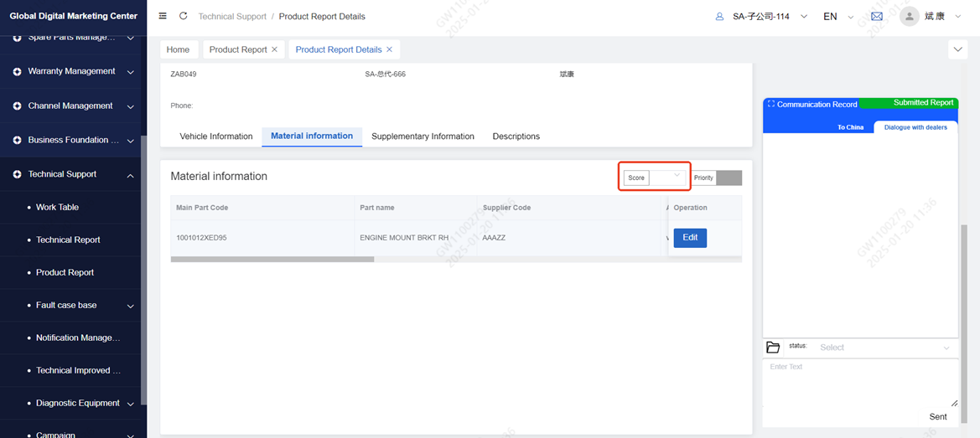Click the Edit button for engine mount
The height and width of the screenshot is (438, 980).
[x=690, y=238]
